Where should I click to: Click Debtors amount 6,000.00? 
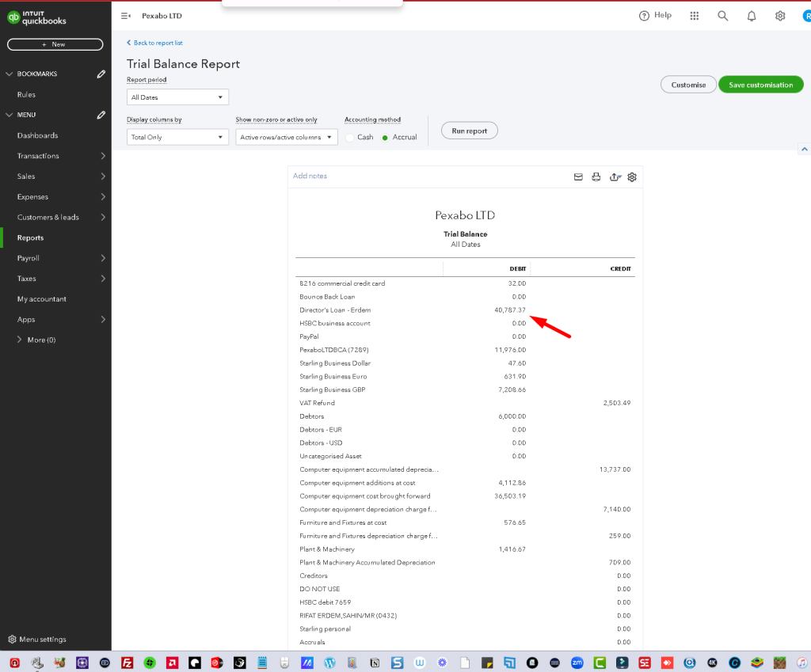[512, 416]
